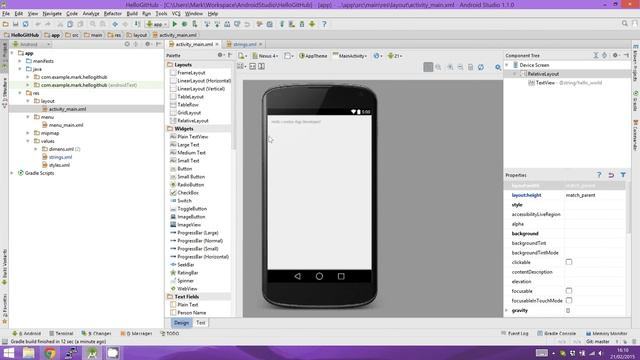Click the Project Structure toolbar icon
The image size is (640, 360).
[x=269, y=24]
